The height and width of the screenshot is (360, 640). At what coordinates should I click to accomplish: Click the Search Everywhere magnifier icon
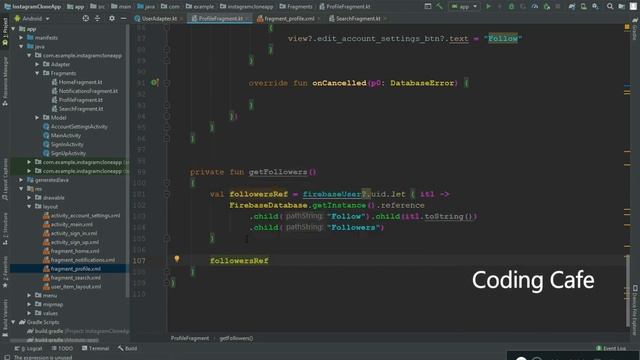(610, 7)
